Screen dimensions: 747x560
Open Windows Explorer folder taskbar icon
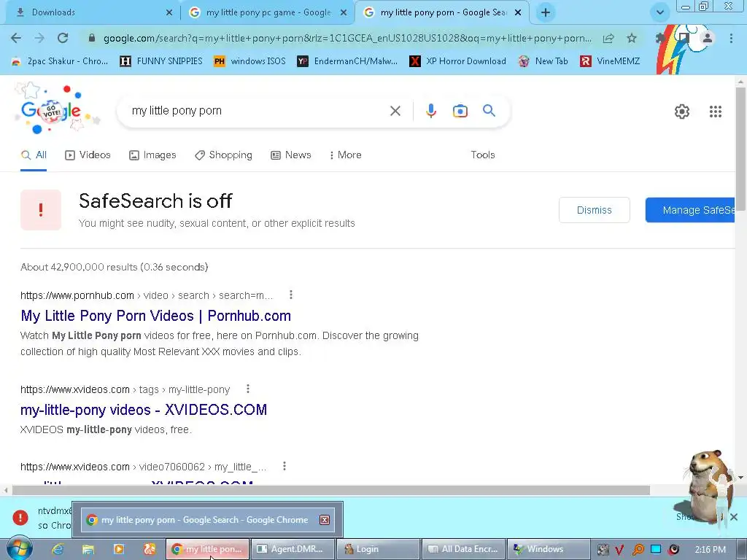88,549
